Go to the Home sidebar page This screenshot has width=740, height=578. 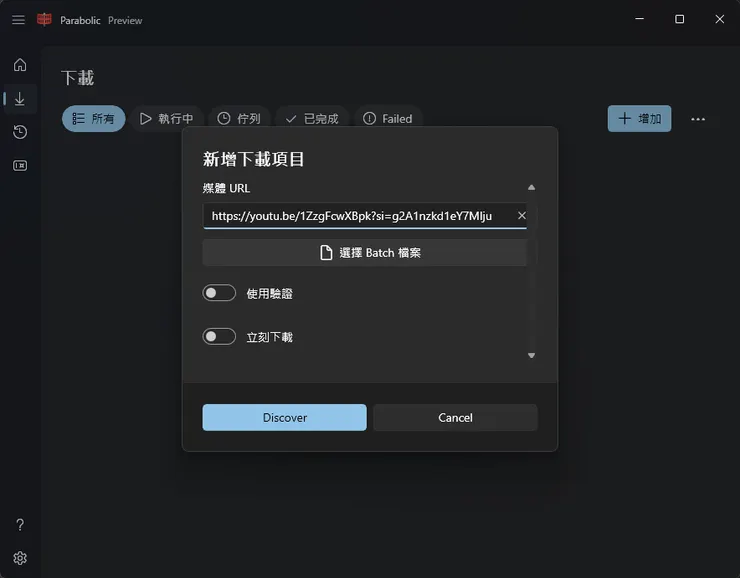coord(20,65)
